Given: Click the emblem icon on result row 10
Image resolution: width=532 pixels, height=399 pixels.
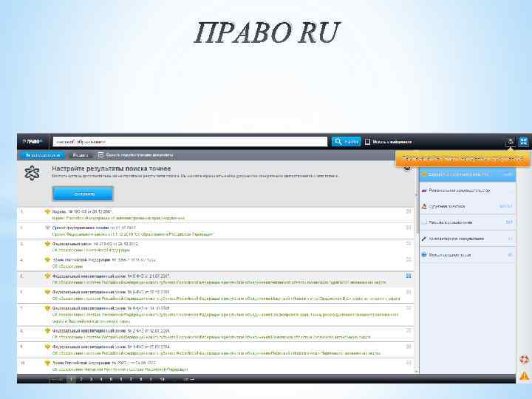Looking at the screenshot, I should tap(47, 363).
